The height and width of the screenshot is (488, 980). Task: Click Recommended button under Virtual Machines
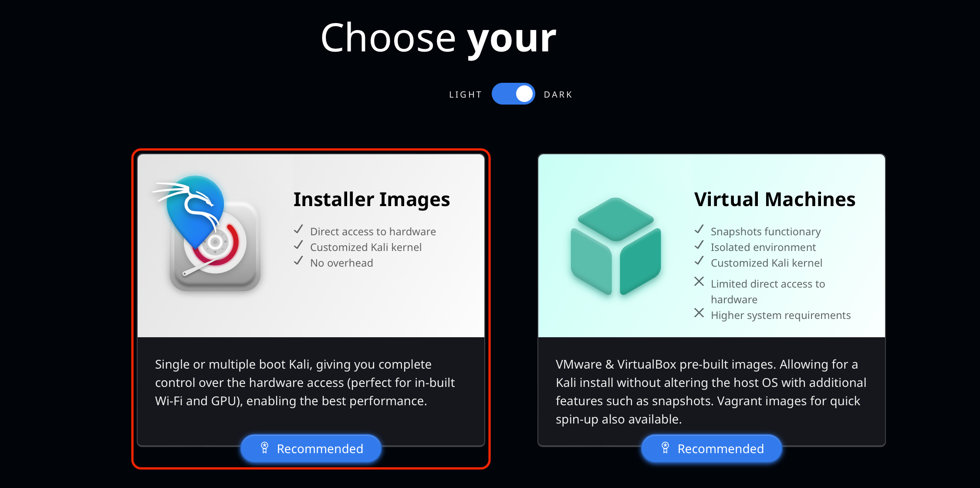(x=712, y=449)
